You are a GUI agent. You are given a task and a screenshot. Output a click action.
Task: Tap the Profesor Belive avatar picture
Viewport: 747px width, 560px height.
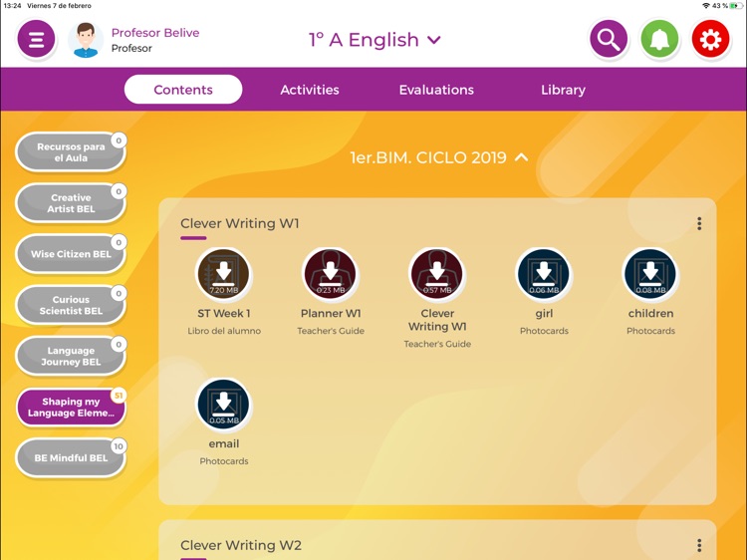86,40
